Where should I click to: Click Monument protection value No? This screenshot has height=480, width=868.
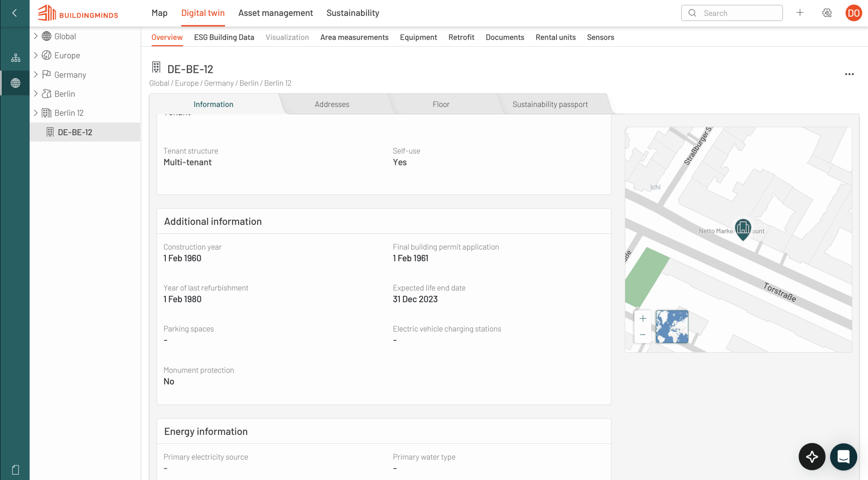coord(169,381)
